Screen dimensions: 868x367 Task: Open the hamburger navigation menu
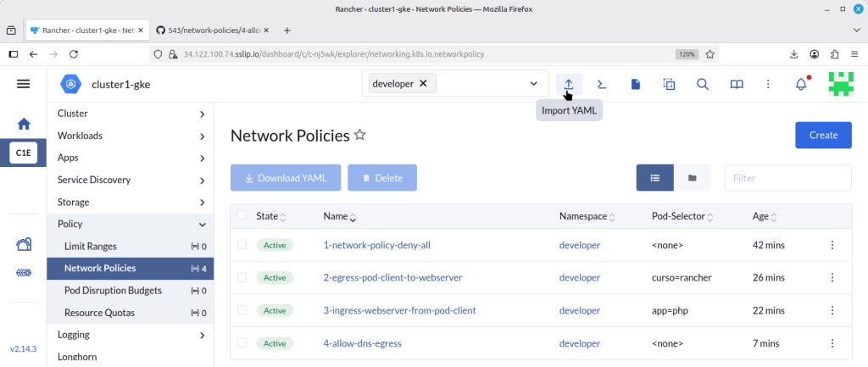pyautogui.click(x=23, y=84)
